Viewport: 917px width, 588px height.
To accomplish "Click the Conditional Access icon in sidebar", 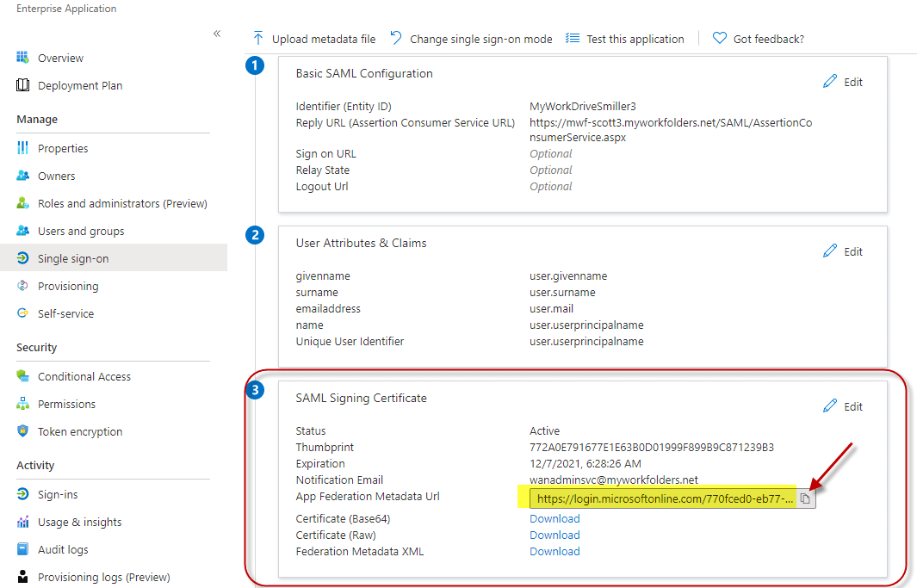I will (23, 376).
